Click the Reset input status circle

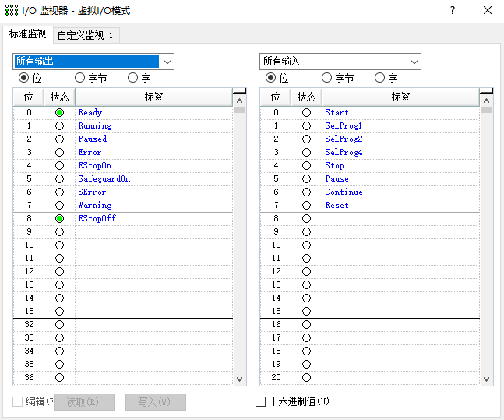coord(306,206)
